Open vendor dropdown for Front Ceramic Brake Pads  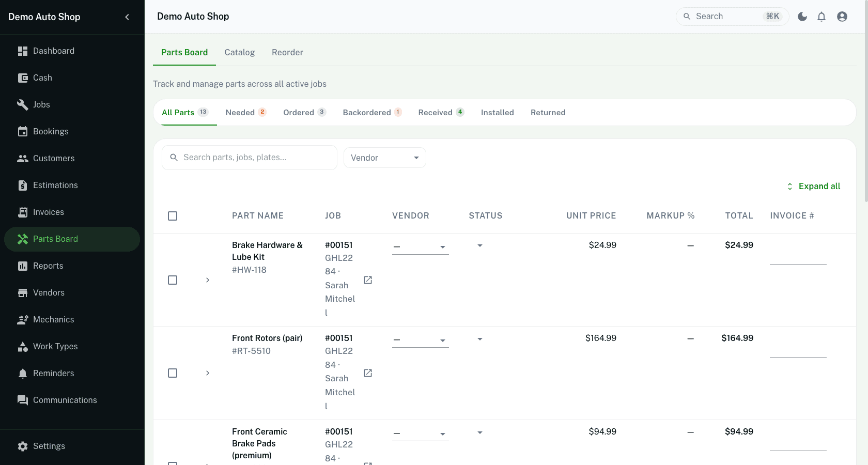(421, 433)
